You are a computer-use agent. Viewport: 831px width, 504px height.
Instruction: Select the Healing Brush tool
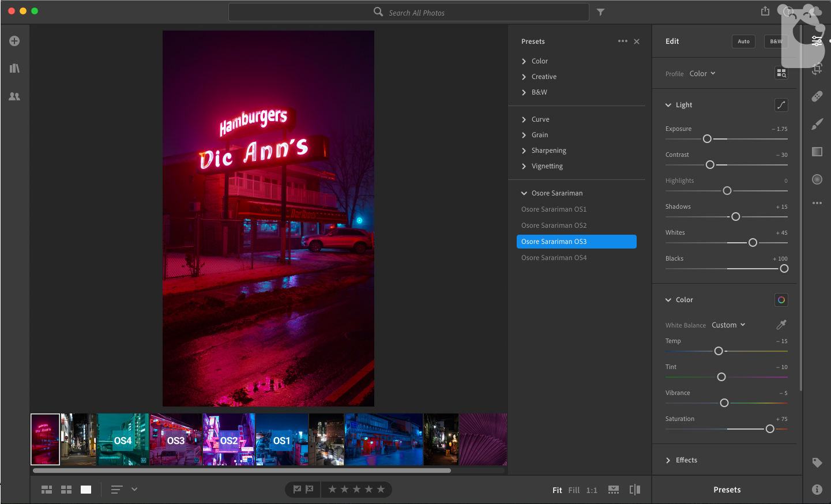click(x=817, y=96)
